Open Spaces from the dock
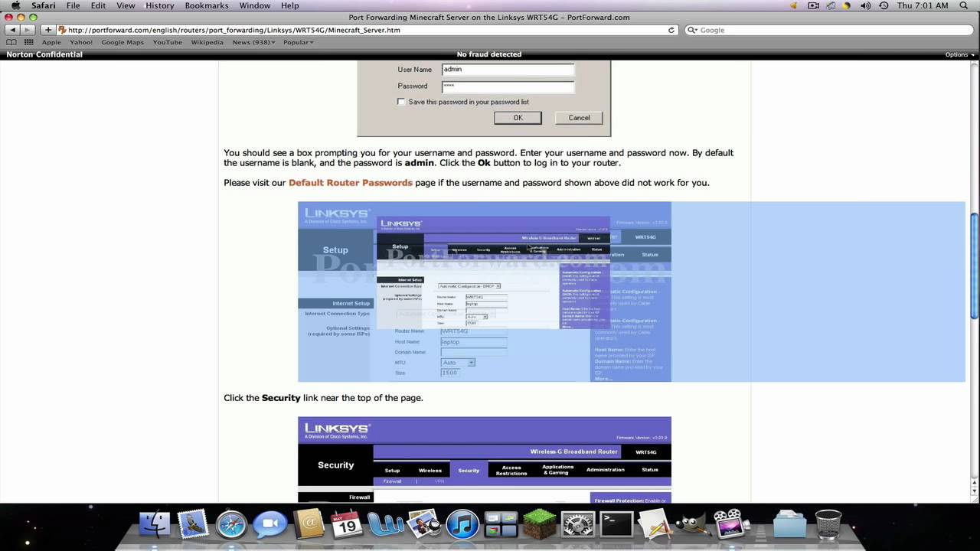Screen dimensions: 980x551 click(x=501, y=525)
